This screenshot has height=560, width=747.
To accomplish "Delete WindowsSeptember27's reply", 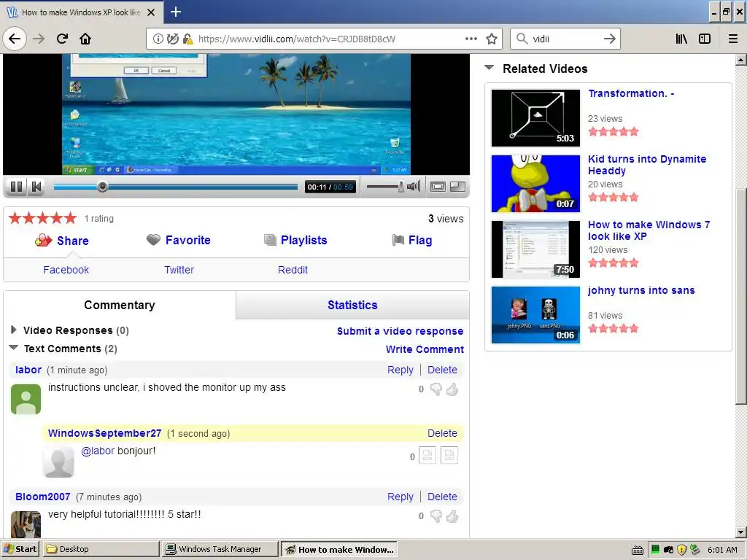I will click(442, 433).
